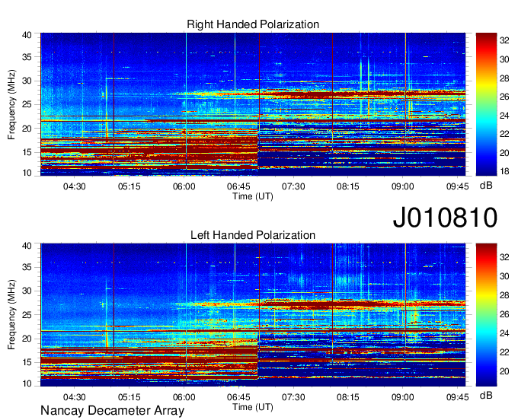The width and height of the screenshot is (518, 420).
Task: Click "Frequency (MHz)" label of Right Handed plot
Action: (11, 104)
